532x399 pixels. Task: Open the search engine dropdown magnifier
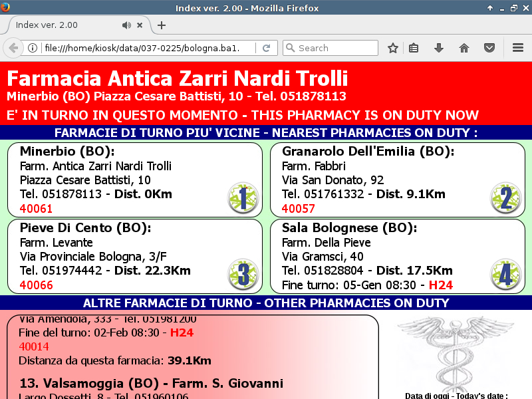[x=290, y=48]
